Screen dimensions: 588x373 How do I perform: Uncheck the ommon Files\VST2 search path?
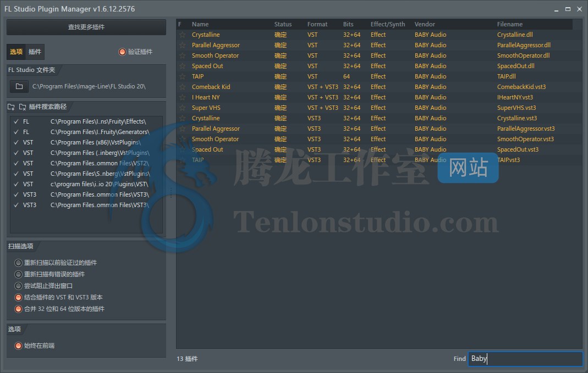tap(16, 164)
